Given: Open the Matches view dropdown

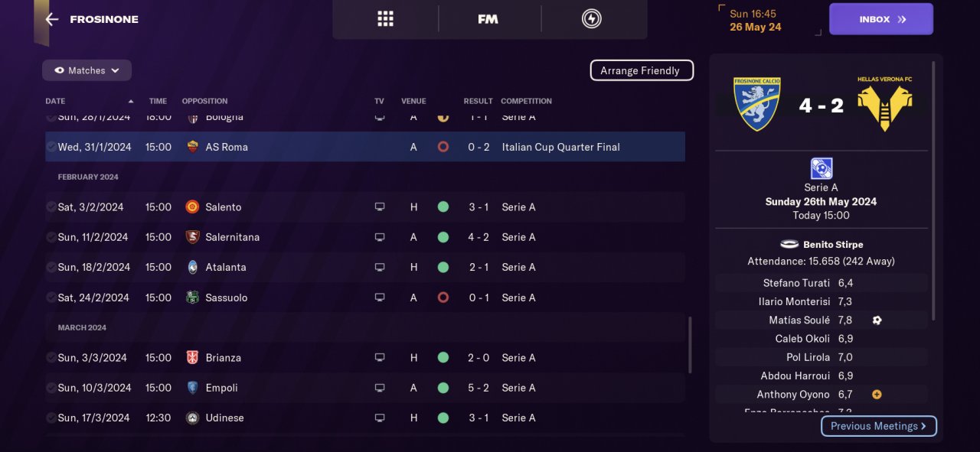Looking at the screenshot, I should point(87,70).
